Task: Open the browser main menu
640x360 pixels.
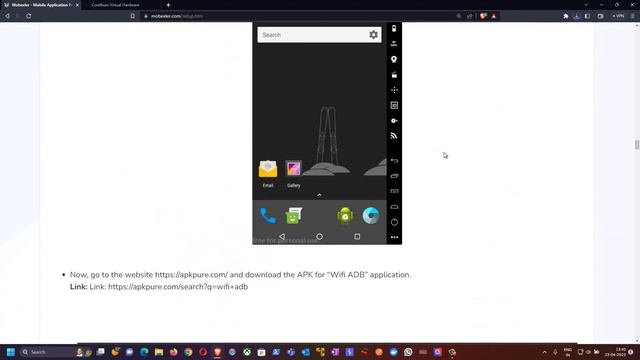Action: (x=633, y=16)
